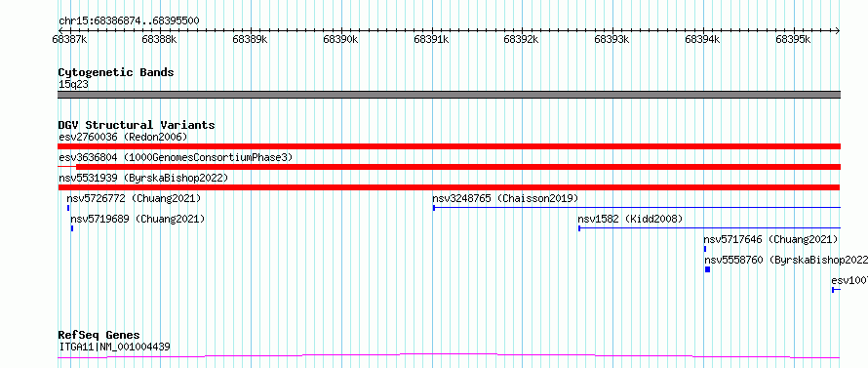Click the nsv5726772 (Chuang2021) label
The width and height of the screenshot is (868, 368).
click(134, 198)
